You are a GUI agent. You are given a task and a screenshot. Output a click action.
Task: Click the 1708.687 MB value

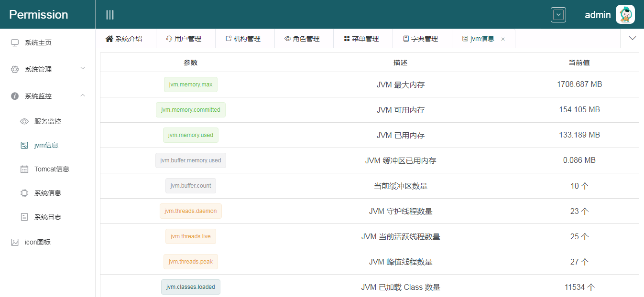pyautogui.click(x=579, y=85)
